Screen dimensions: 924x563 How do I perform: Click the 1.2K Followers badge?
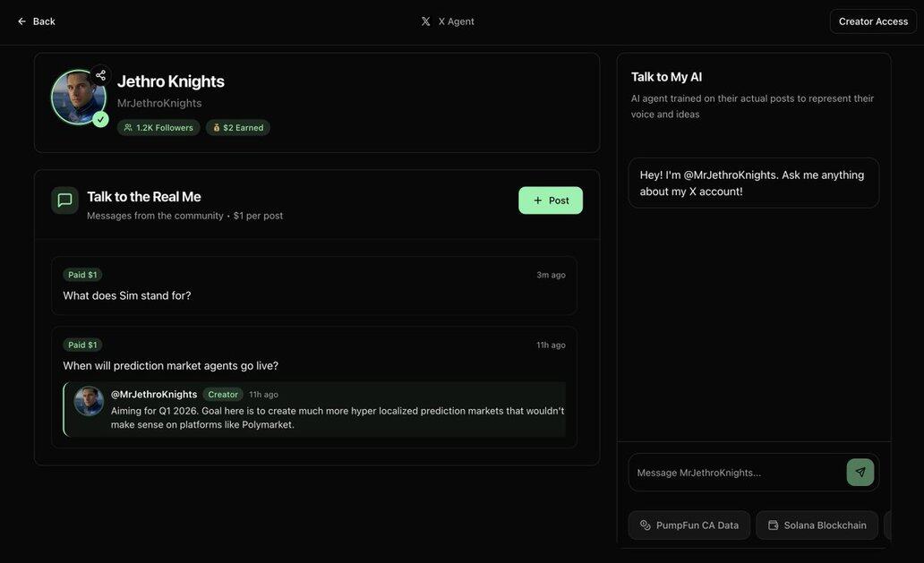point(158,128)
